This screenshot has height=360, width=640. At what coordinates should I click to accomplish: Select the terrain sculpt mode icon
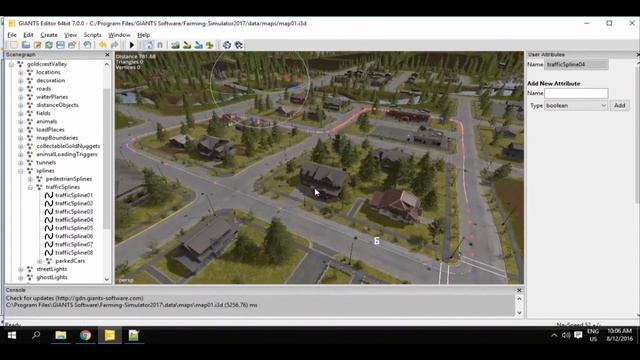click(x=176, y=45)
